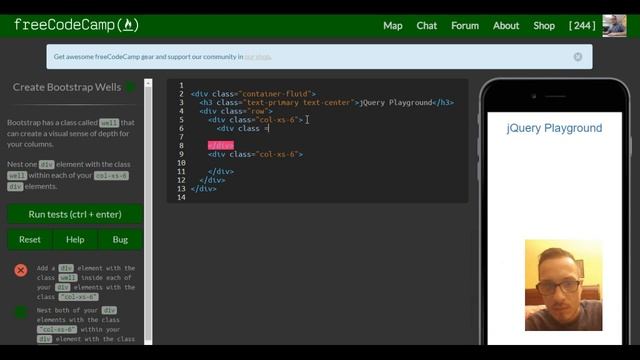The height and width of the screenshot is (360, 640).
Task: Click the closing </div> on line 13
Action: (x=204, y=189)
